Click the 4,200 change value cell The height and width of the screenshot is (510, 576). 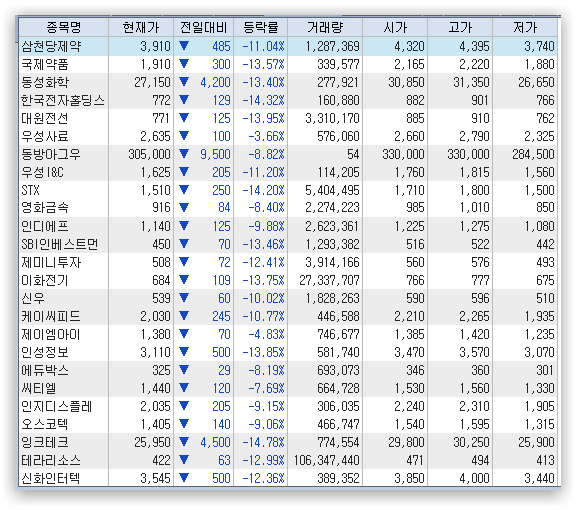click(215, 82)
